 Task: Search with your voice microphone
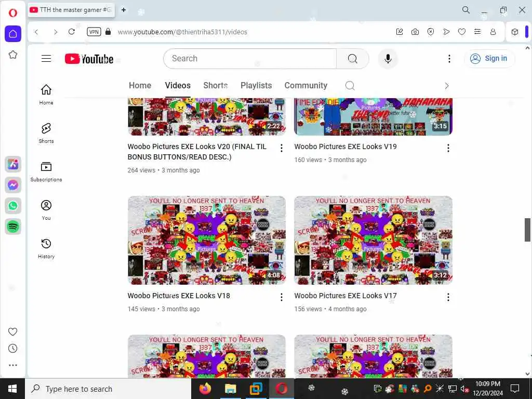click(388, 59)
